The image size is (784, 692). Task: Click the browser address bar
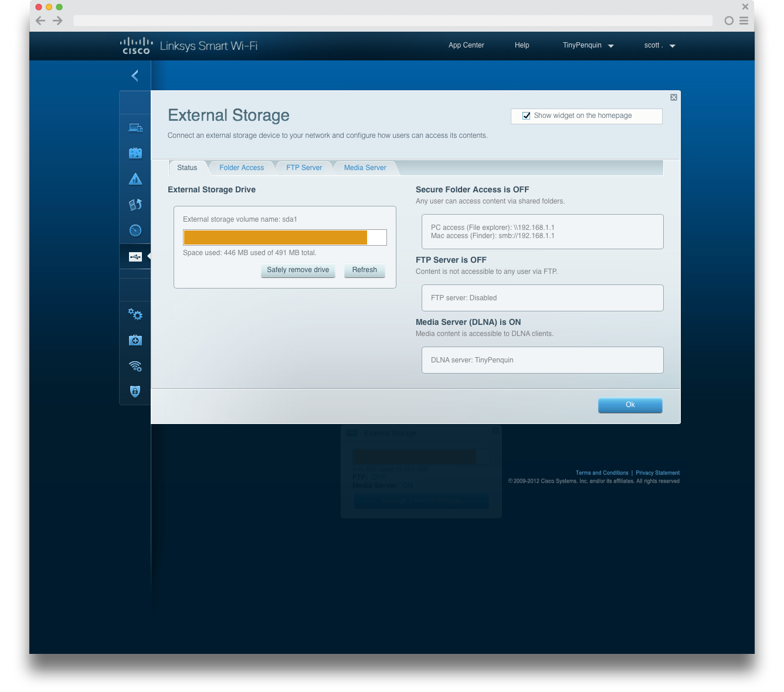[393, 21]
